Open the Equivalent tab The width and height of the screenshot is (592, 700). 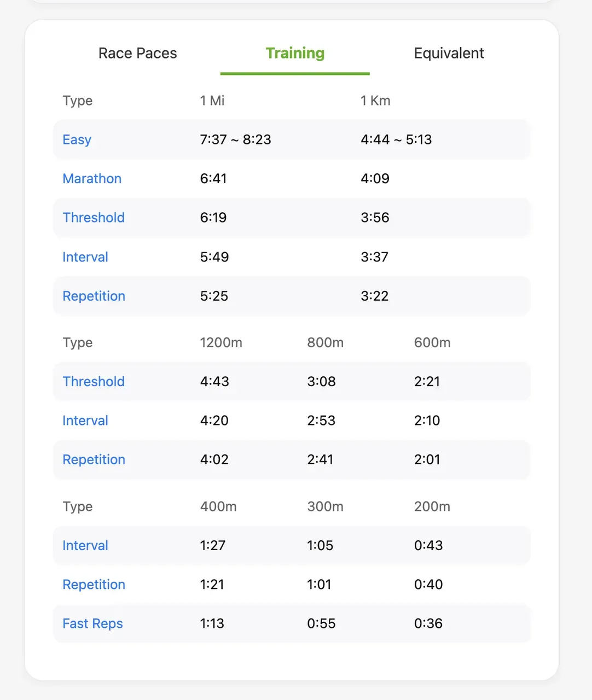click(x=449, y=53)
